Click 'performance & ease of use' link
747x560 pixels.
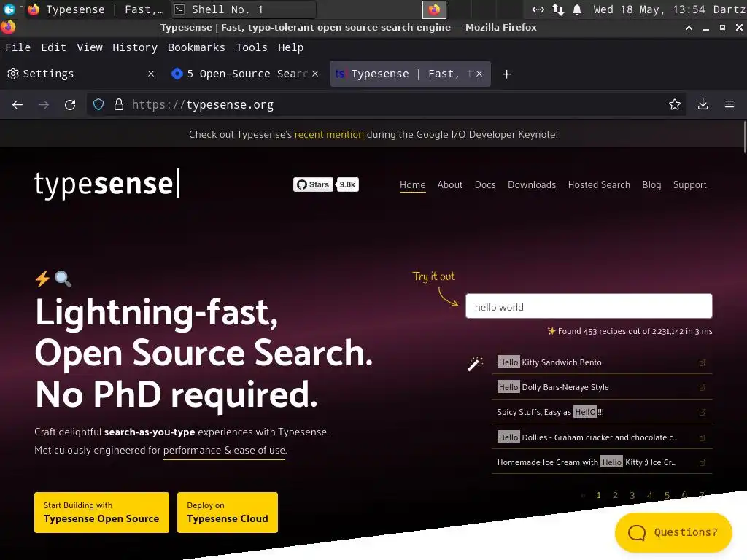[225, 451]
